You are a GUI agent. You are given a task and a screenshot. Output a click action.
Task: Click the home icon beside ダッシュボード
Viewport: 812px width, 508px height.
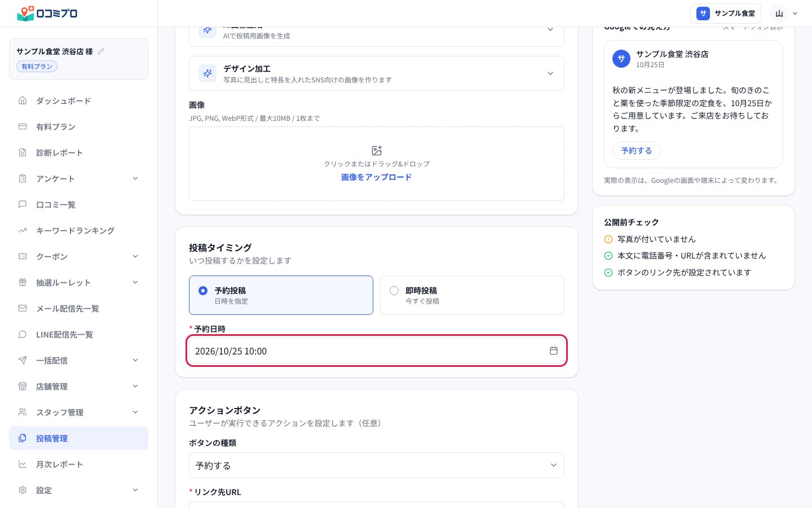click(x=23, y=100)
